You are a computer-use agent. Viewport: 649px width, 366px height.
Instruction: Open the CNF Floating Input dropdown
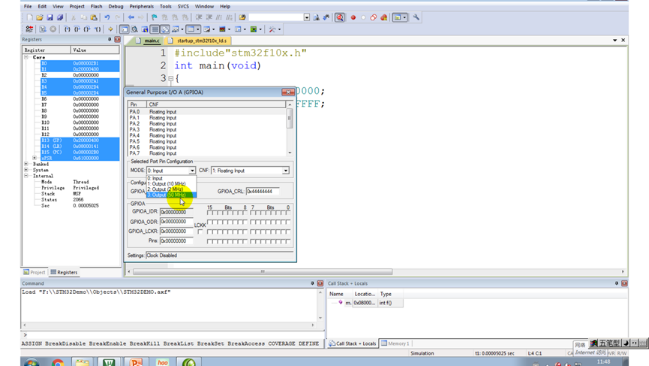(x=286, y=171)
